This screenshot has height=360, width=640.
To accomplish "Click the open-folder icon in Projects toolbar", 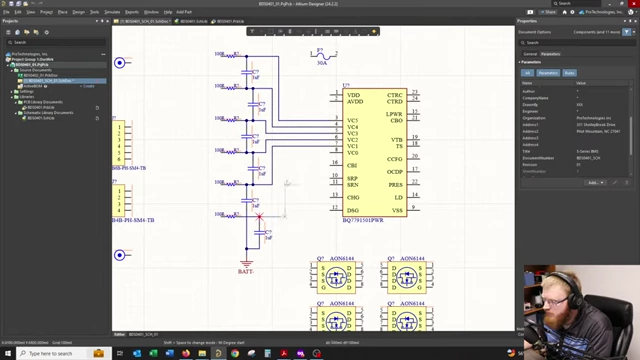I will coord(27,32).
